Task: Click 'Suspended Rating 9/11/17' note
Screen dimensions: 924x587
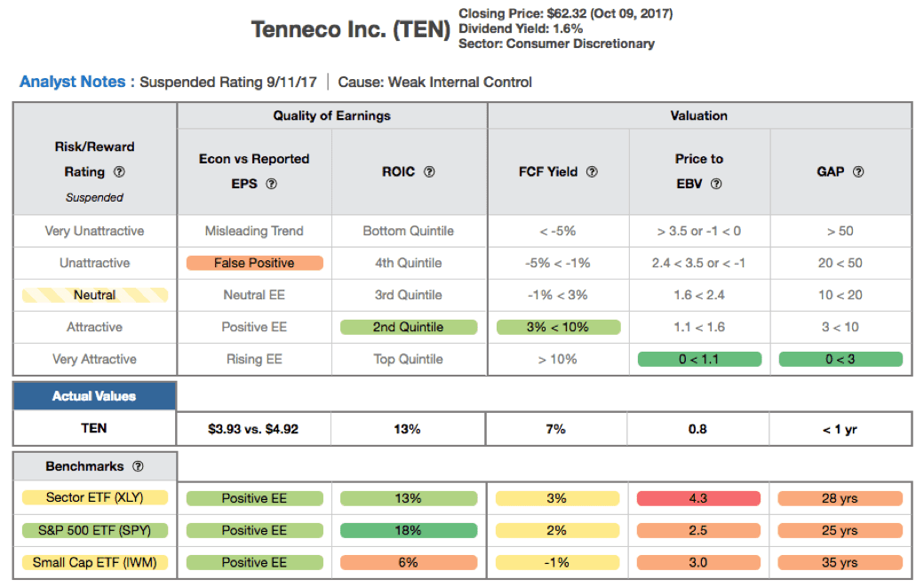Action: coord(228,82)
